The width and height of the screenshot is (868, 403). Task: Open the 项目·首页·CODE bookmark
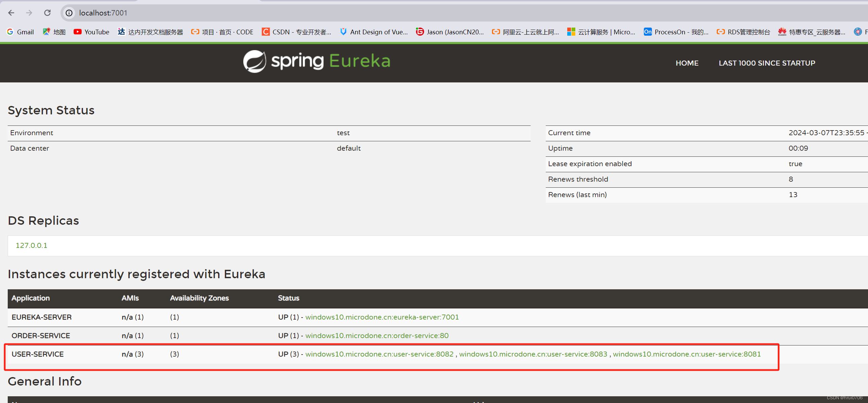click(222, 32)
